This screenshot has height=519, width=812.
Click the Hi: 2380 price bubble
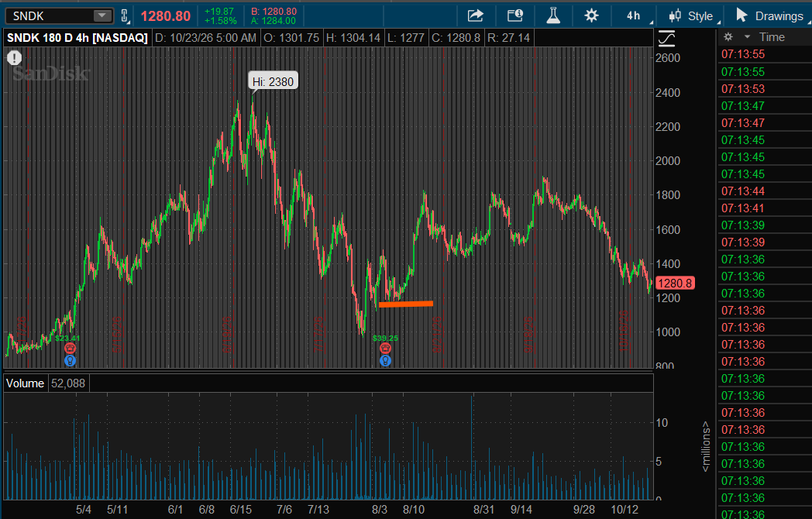pyautogui.click(x=273, y=82)
